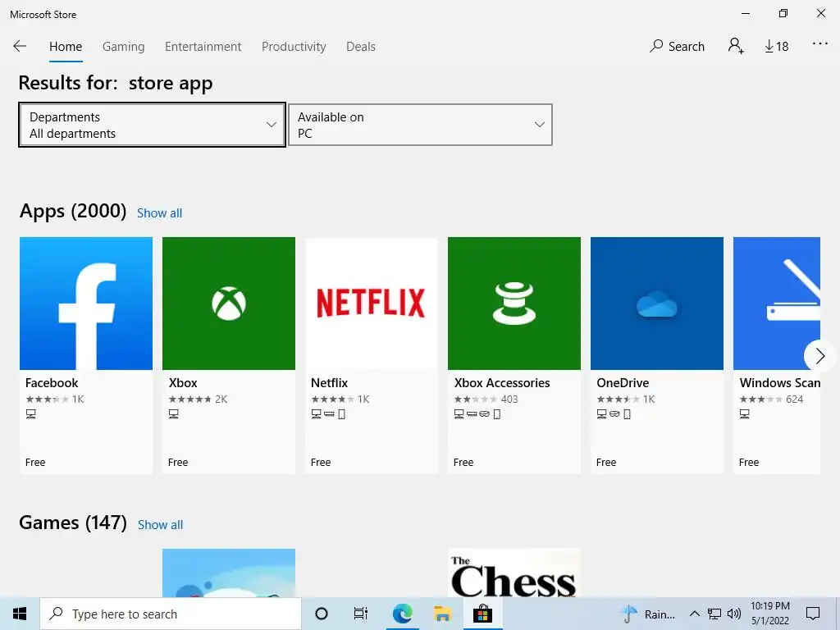
Task: Open Task View on the taskbar
Action: point(361,614)
